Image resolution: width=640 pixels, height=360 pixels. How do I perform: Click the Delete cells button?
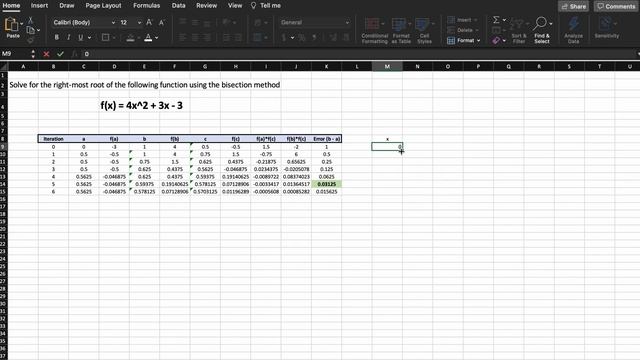[x=463, y=30]
